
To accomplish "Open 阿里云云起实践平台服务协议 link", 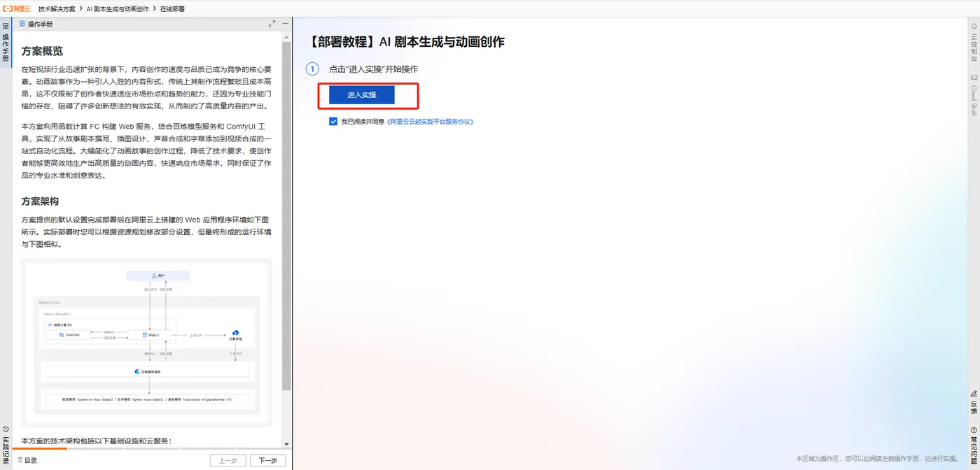I will [430, 122].
